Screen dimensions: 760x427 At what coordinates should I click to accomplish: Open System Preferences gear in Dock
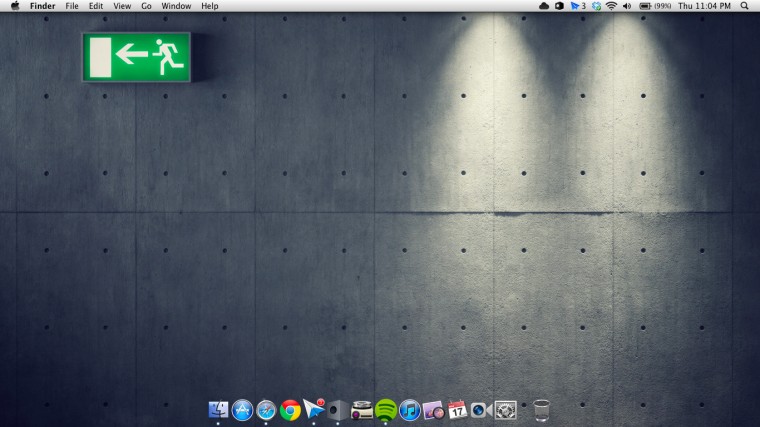[505, 410]
